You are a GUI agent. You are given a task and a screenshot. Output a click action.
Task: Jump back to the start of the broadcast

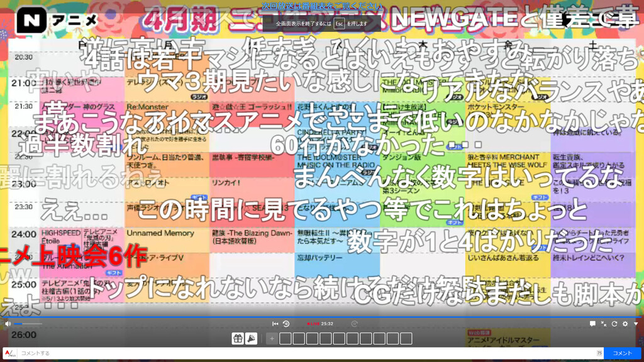(x=275, y=324)
